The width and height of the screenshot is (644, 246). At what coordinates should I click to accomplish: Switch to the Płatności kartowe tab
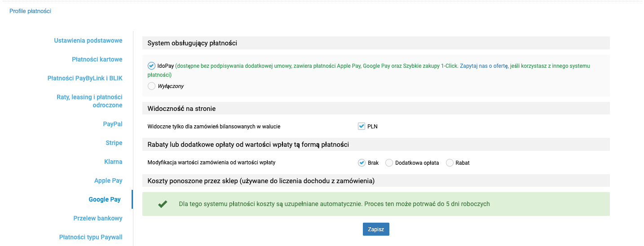click(97, 59)
